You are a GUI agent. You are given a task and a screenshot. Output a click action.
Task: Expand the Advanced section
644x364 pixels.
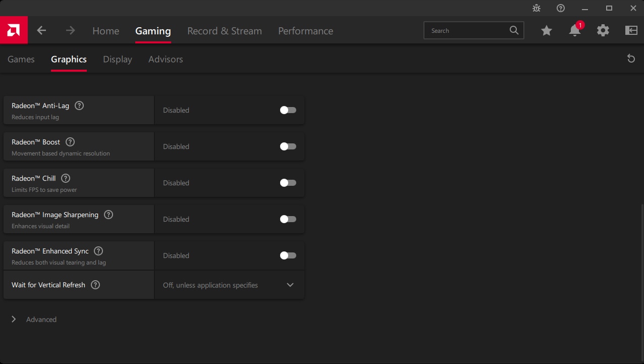[34, 319]
